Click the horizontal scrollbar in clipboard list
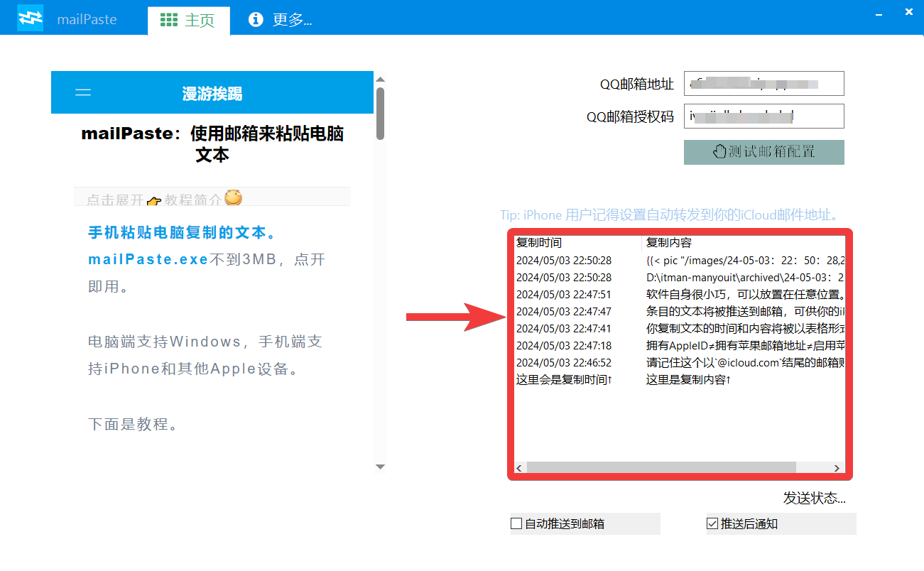The width and height of the screenshot is (924, 571). click(x=661, y=467)
